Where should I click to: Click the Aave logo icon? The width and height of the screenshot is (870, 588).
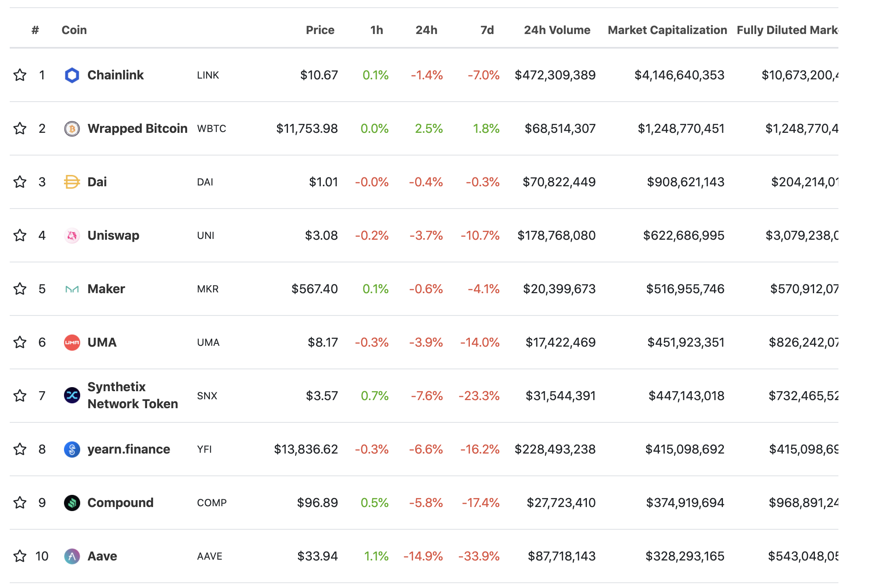coord(72,556)
